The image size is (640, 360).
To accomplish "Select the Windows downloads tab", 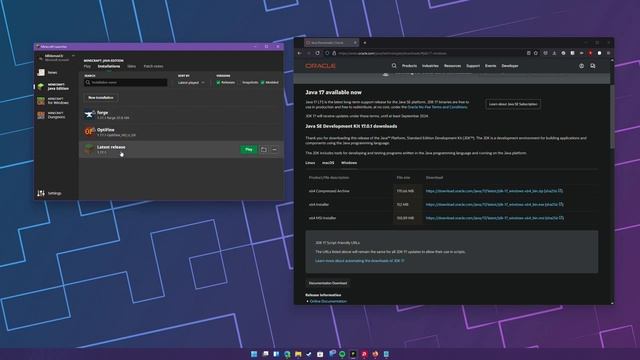I will click(349, 163).
